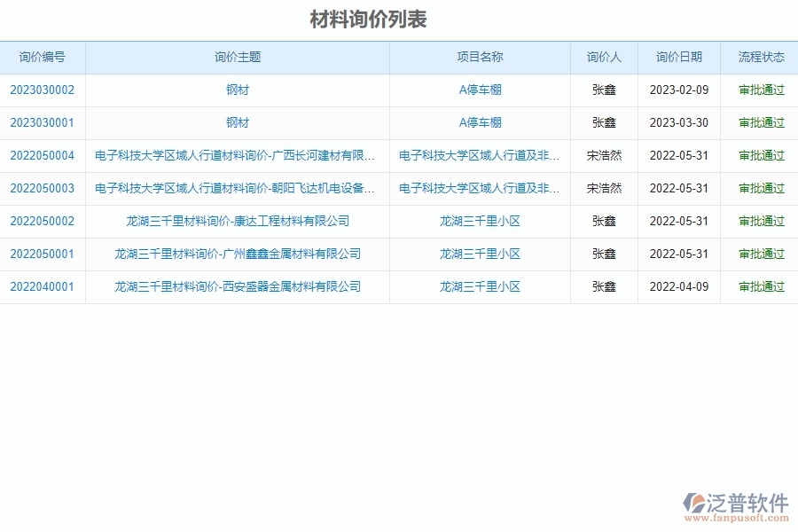Click inquiry 2022050004 number link
798x532 pixels.
[x=43, y=155]
